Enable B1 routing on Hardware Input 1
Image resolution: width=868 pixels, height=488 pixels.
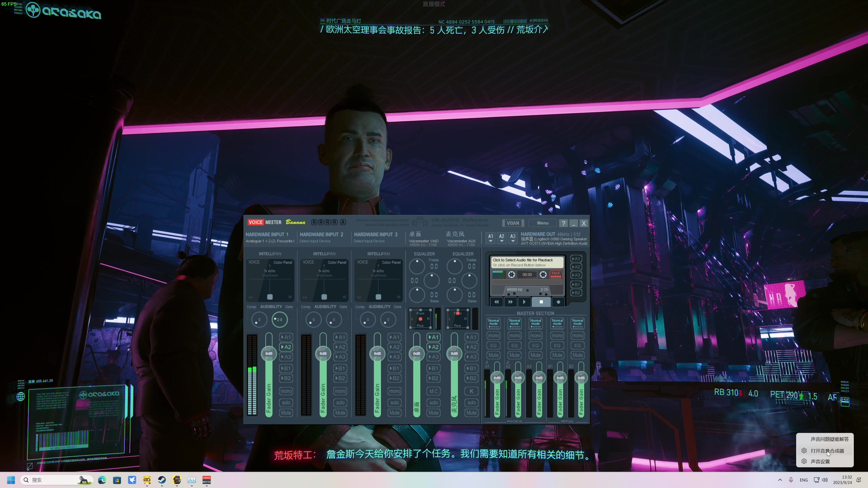(286, 368)
